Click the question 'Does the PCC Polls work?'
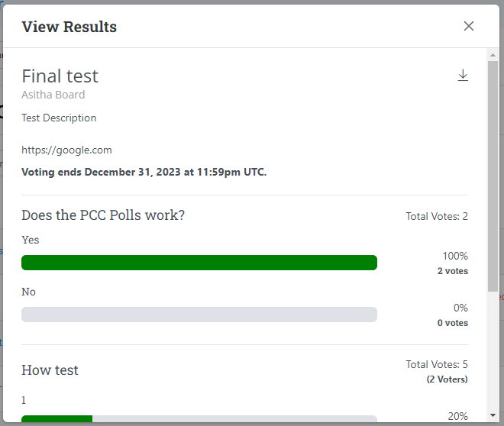Screen dimensions: 504x426 click(x=103, y=215)
